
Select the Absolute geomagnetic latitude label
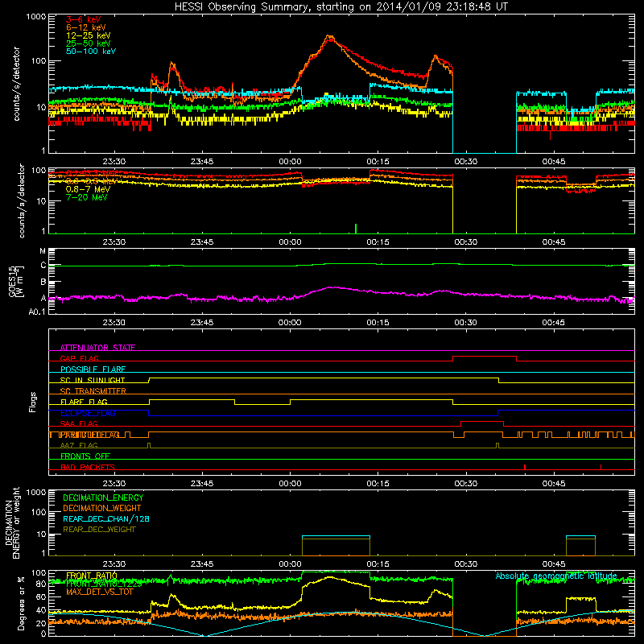coord(556,576)
